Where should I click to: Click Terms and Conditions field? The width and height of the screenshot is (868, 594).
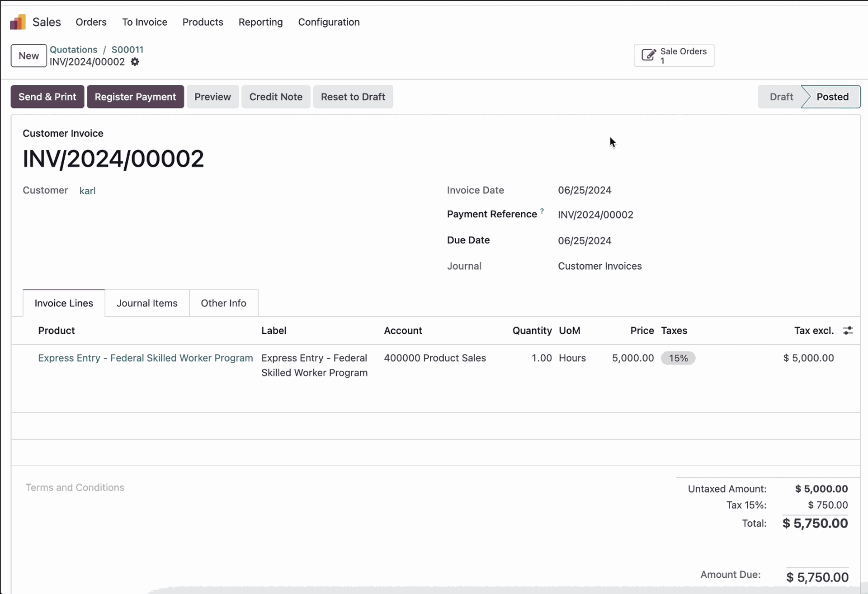(75, 487)
